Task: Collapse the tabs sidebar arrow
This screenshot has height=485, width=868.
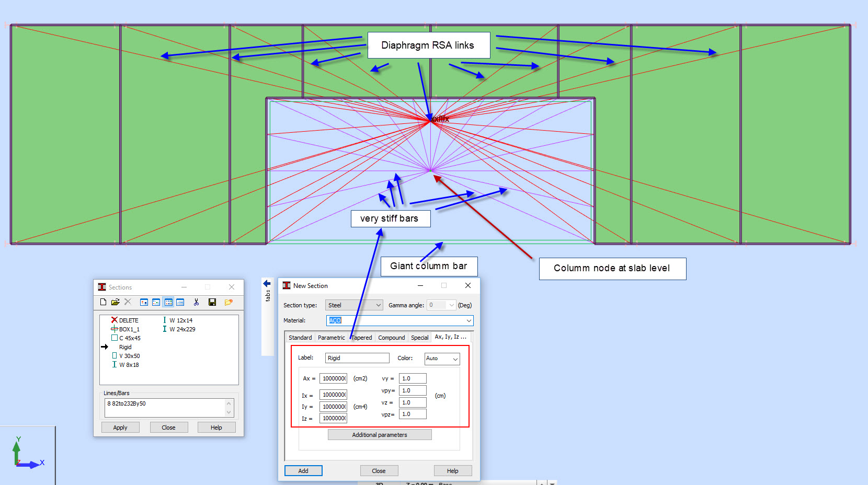Action: pyautogui.click(x=267, y=283)
